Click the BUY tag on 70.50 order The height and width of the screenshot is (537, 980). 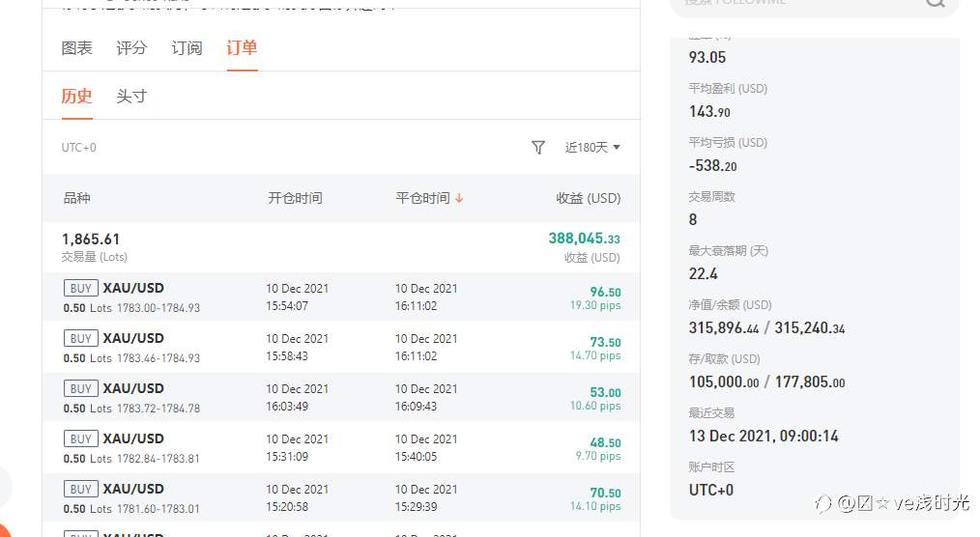pyautogui.click(x=81, y=489)
